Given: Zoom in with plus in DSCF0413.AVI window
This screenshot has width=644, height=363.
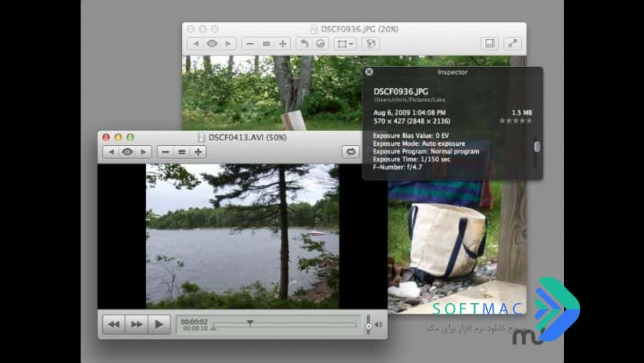Looking at the screenshot, I should 198,152.
